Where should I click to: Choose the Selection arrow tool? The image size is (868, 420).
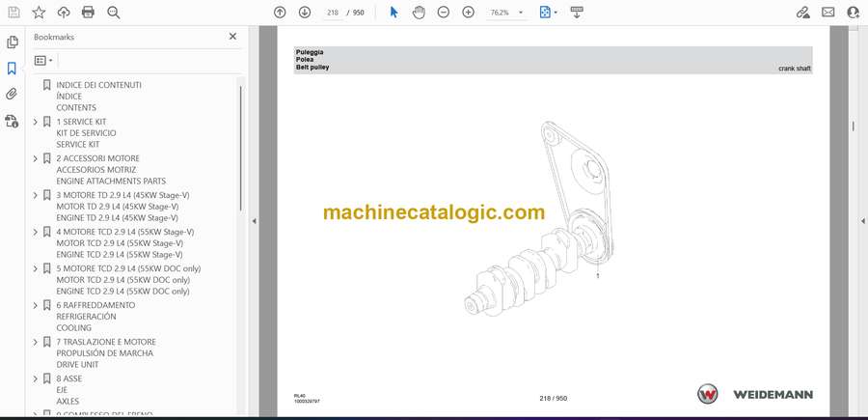[393, 13]
